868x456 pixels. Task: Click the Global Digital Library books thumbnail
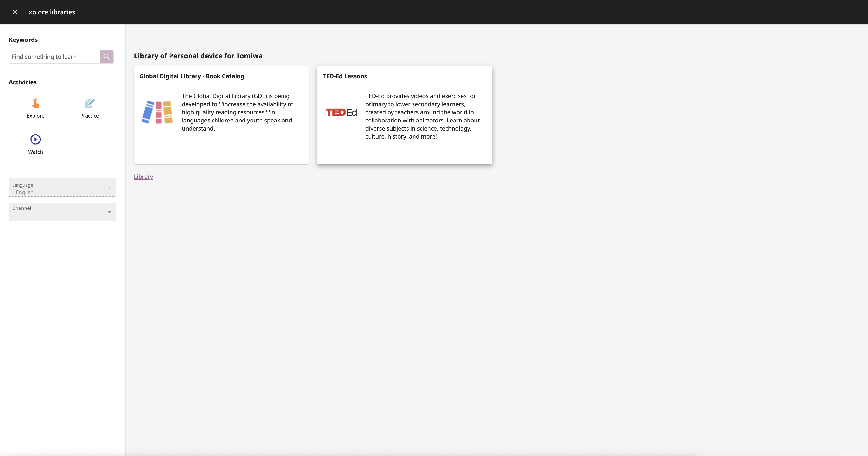157,112
